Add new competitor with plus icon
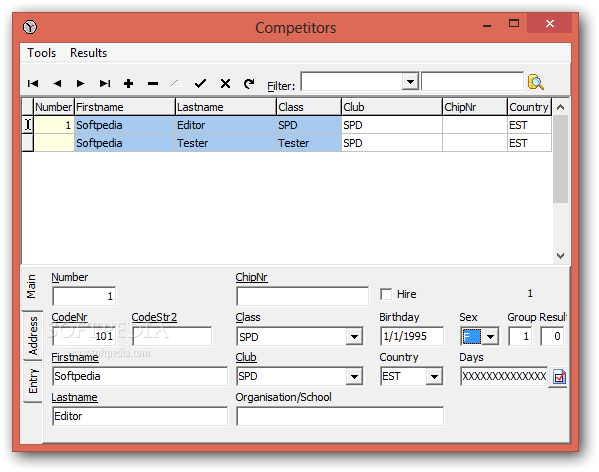 (x=129, y=83)
